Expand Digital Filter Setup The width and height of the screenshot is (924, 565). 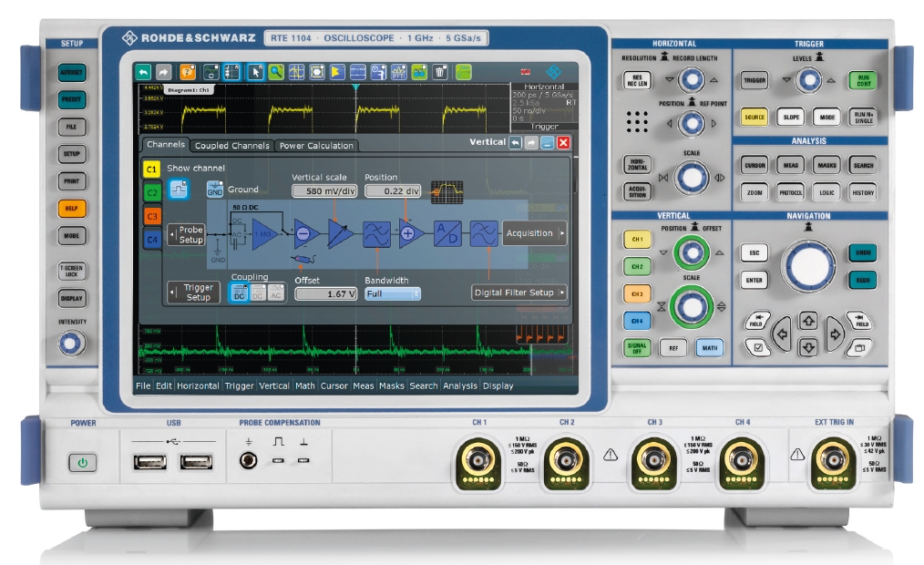pyautogui.click(x=519, y=293)
